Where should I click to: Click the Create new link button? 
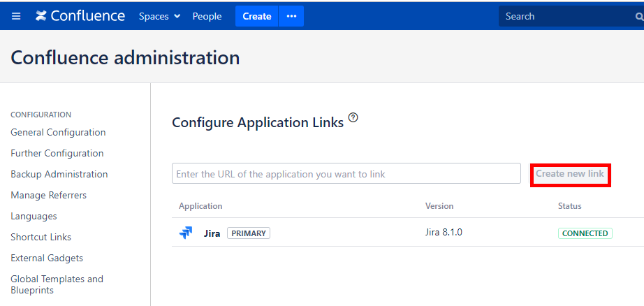pyautogui.click(x=570, y=174)
